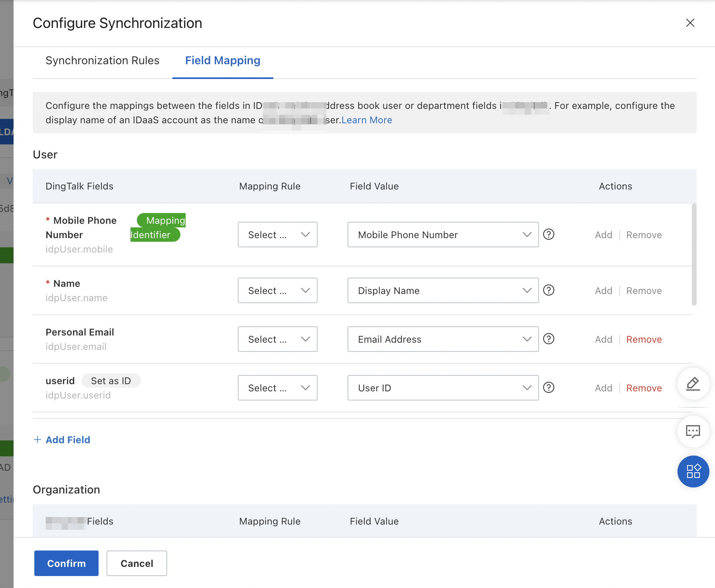
Task: Open Field Value dropdown showing Mobile Phone Number
Action: (443, 235)
